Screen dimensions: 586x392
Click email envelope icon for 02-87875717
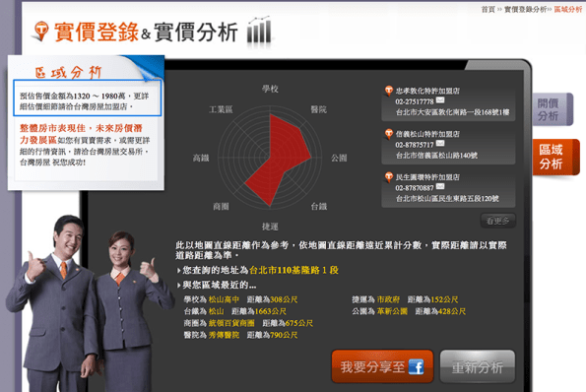coord(440,143)
